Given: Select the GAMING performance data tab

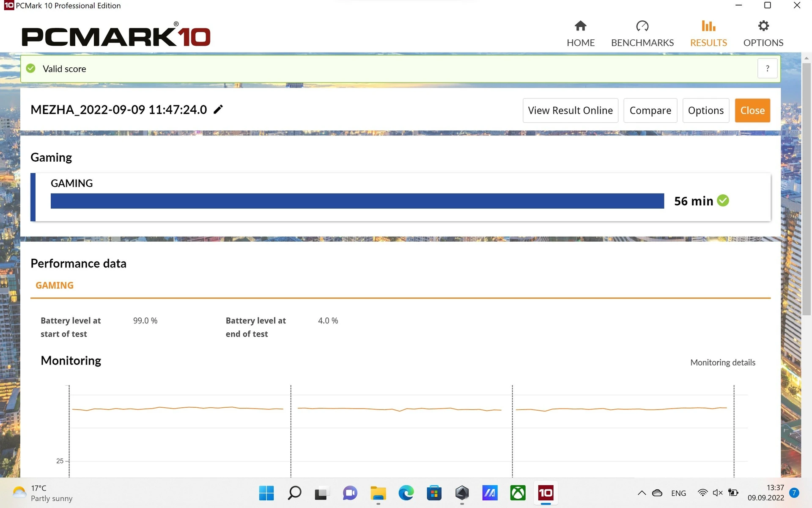Looking at the screenshot, I should coord(55,285).
